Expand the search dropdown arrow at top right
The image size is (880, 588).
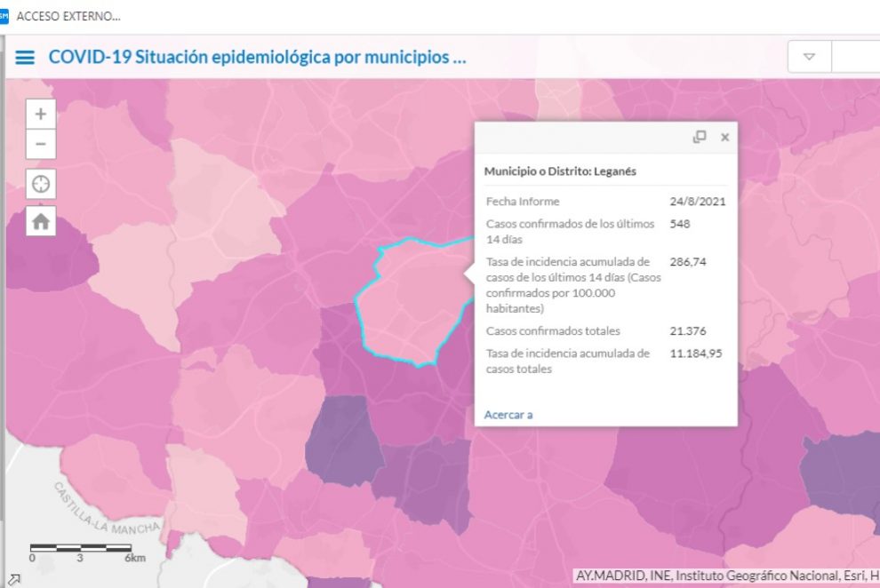click(x=809, y=57)
